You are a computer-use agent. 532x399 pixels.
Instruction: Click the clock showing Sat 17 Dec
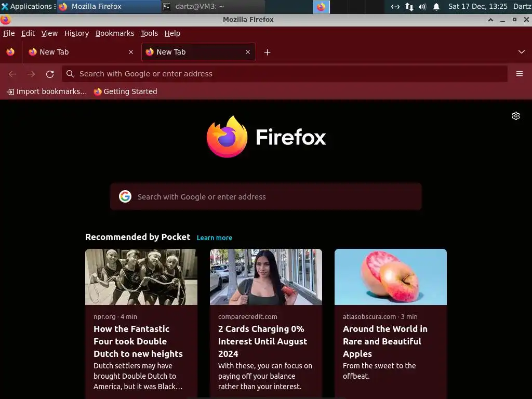pyautogui.click(x=478, y=6)
